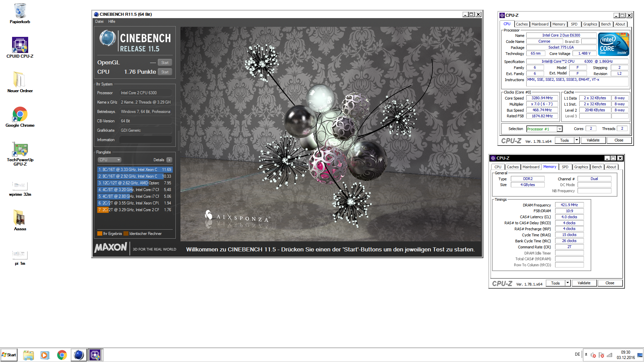This screenshot has width=644, height=362.
Task: Open the Papierkorb recycle bin icon
Action: (x=20, y=13)
